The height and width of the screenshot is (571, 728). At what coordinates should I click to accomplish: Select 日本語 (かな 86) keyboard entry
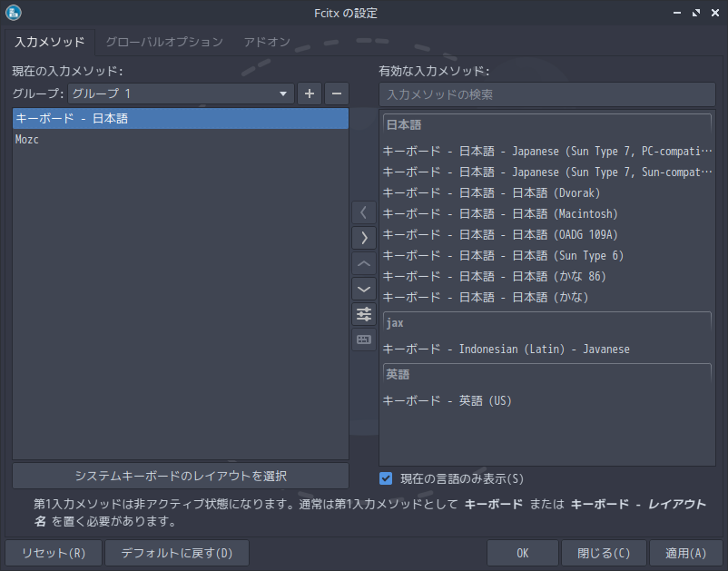coord(547,277)
